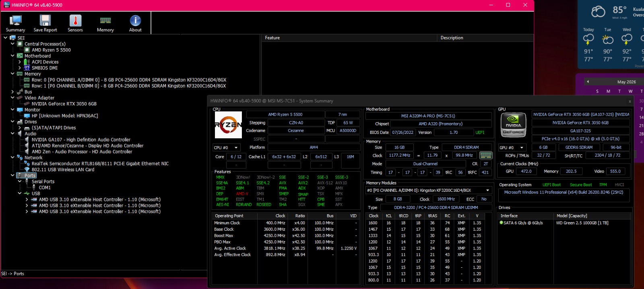Select NVIDIA GA107 High Definition Audio Controller
The height and width of the screenshot is (289, 644).
tap(81, 140)
